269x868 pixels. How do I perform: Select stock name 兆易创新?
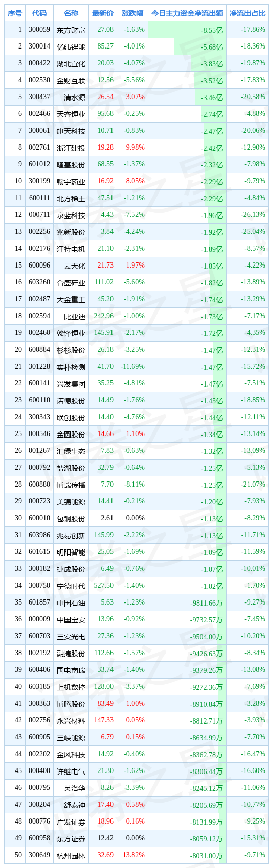(x=71, y=536)
